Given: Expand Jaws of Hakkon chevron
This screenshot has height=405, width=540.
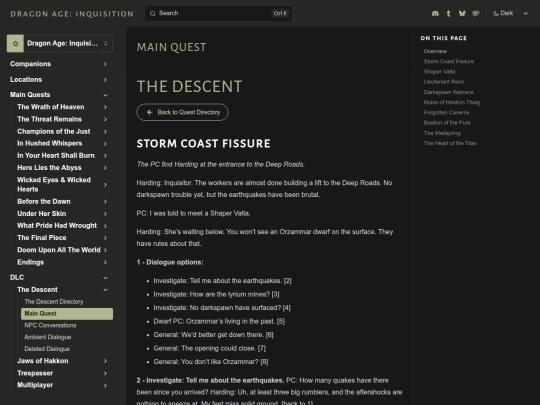Looking at the screenshot, I should (105, 361).
